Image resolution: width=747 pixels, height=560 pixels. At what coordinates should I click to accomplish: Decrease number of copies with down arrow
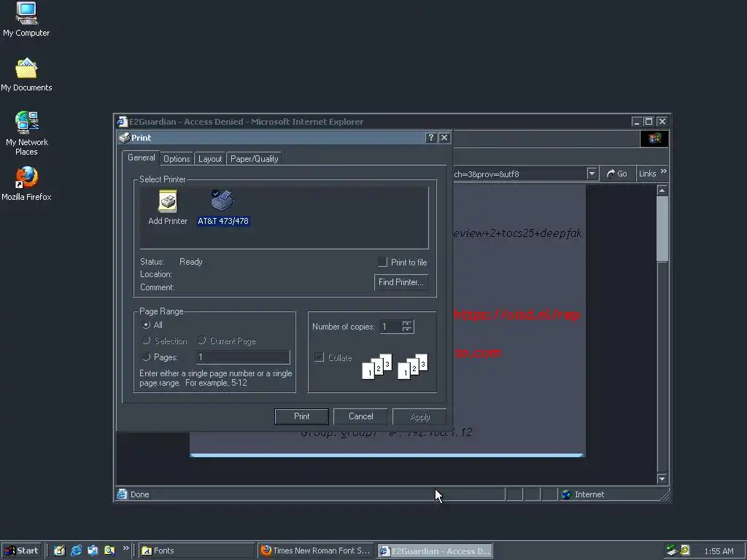click(x=407, y=330)
